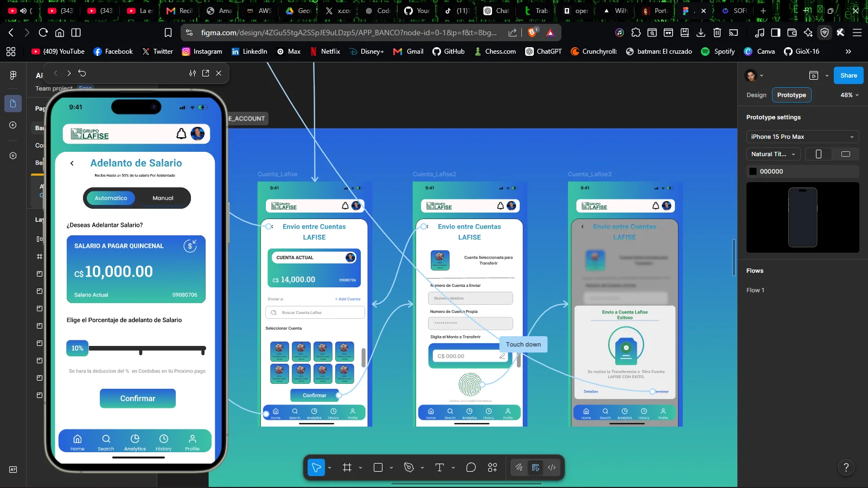This screenshot has height=488, width=868.
Task: Click the + Add Cuenta link
Action: click(348, 299)
